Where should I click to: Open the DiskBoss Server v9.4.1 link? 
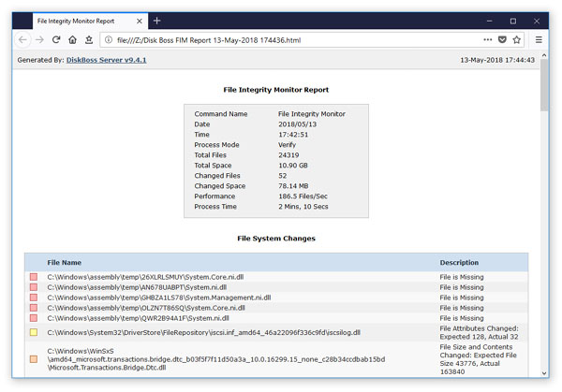[106, 60]
